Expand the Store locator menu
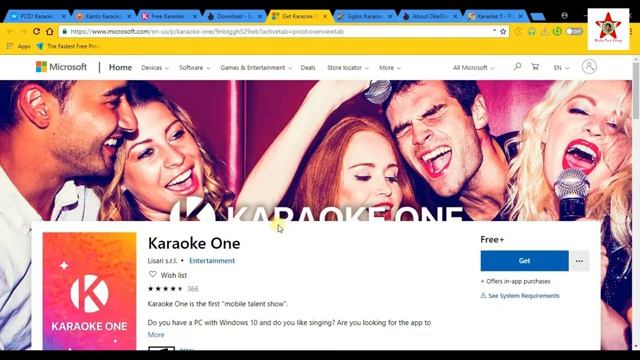 [x=348, y=68]
